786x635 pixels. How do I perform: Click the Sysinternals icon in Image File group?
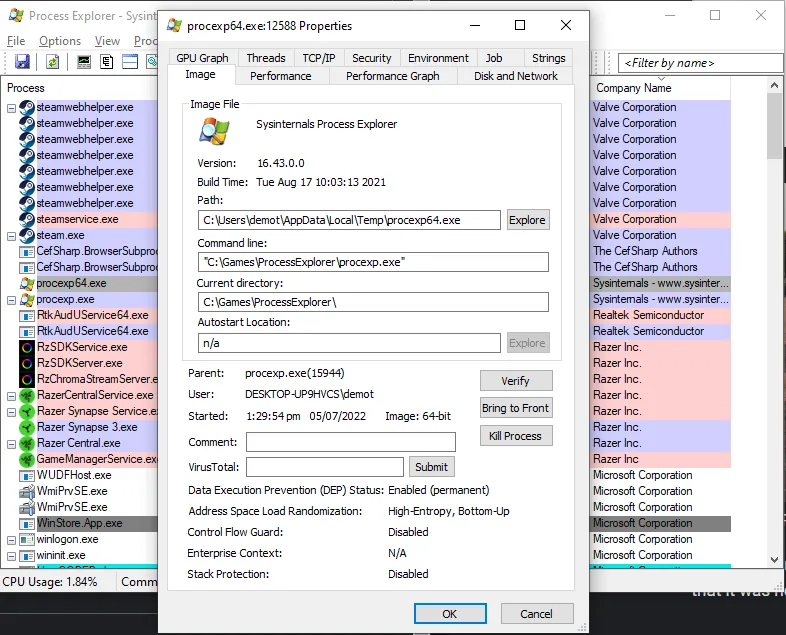(215, 131)
